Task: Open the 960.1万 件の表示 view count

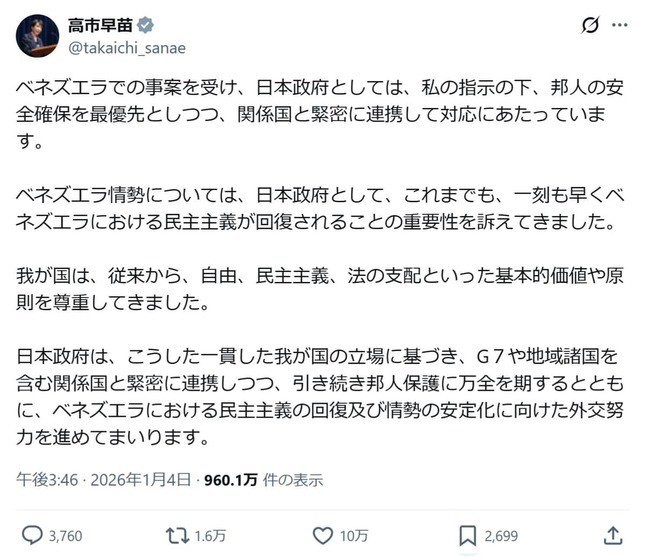Action: 264,479
